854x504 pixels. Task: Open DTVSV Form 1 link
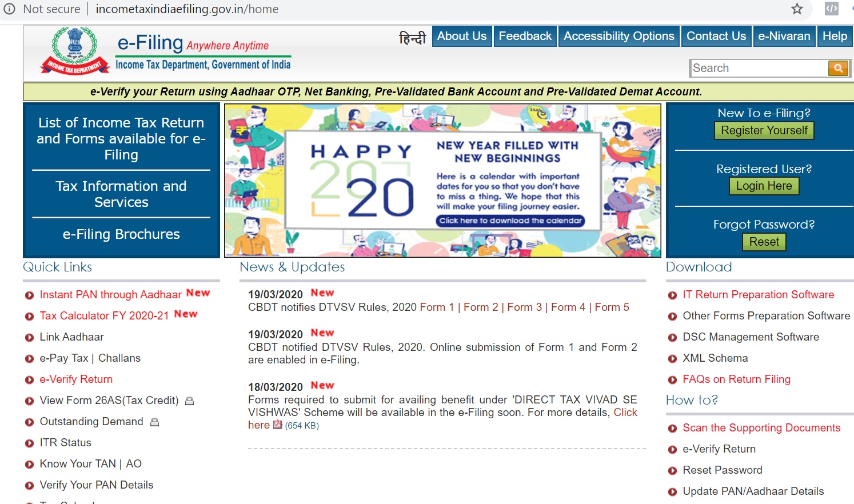pyautogui.click(x=437, y=307)
